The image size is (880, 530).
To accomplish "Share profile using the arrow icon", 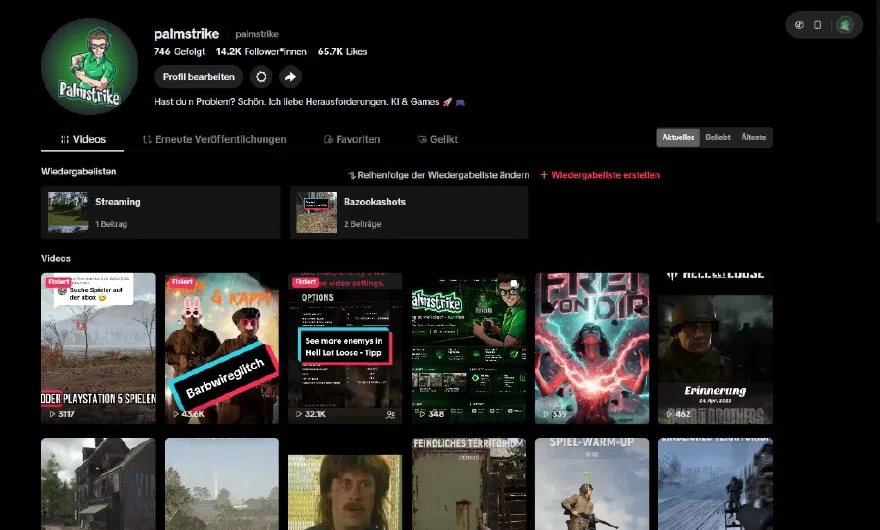I will pos(290,77).
